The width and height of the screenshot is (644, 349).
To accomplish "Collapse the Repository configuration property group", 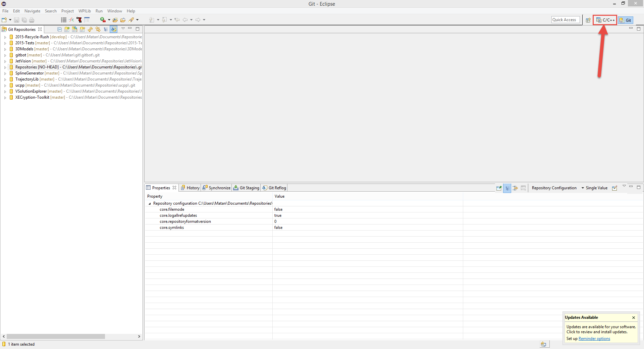I will tap(150, 203).
